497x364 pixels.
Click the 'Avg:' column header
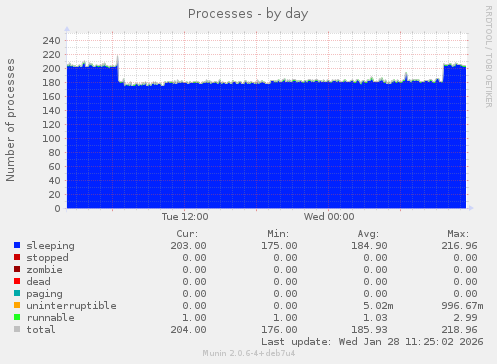(x=368, y=234)
